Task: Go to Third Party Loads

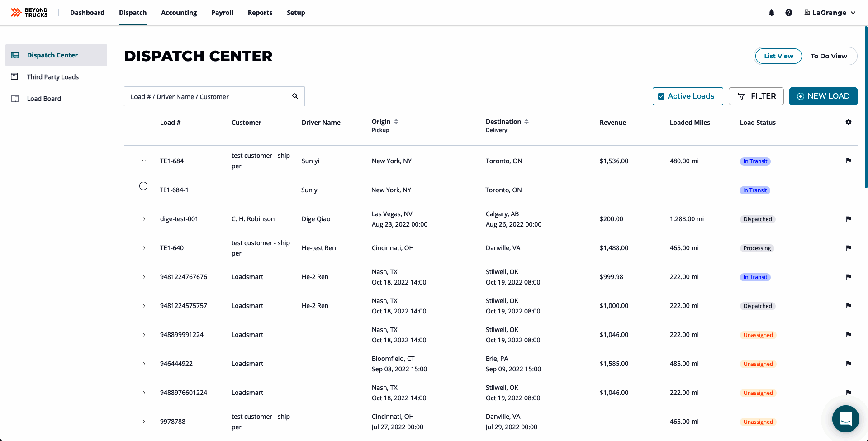Action: 52,77
